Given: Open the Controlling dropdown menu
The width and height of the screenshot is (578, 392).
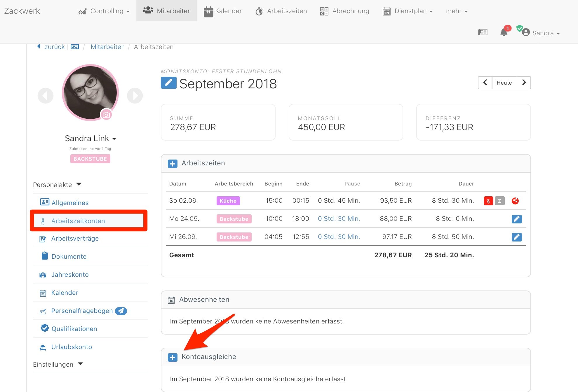Looking at the screenshot, I should [104, 11].
